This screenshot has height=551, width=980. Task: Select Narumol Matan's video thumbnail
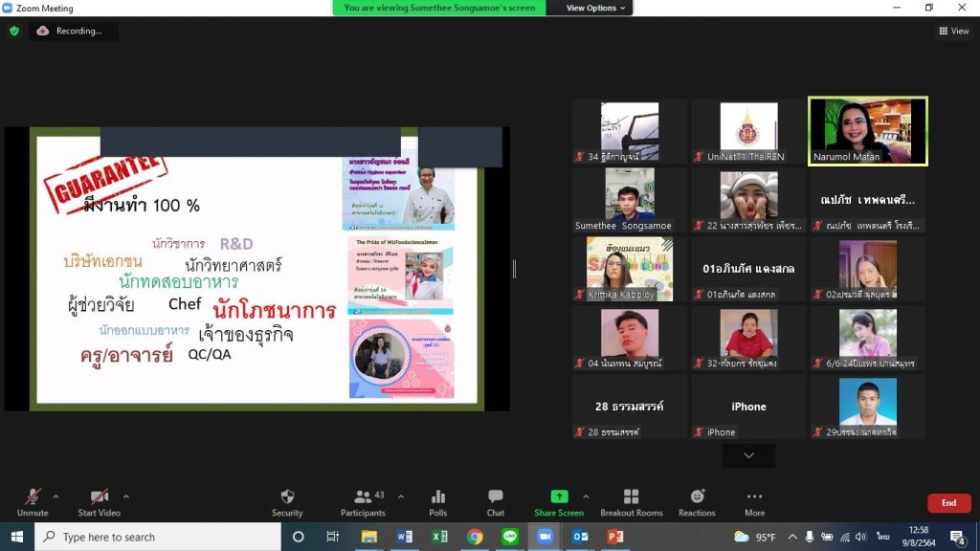tap(866, 129)
